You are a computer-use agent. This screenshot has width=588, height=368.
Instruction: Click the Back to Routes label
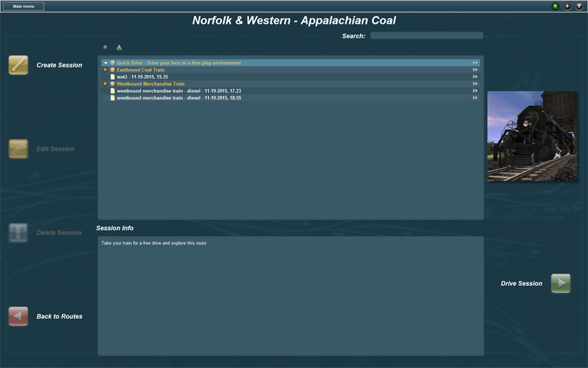tap(59, 316)
